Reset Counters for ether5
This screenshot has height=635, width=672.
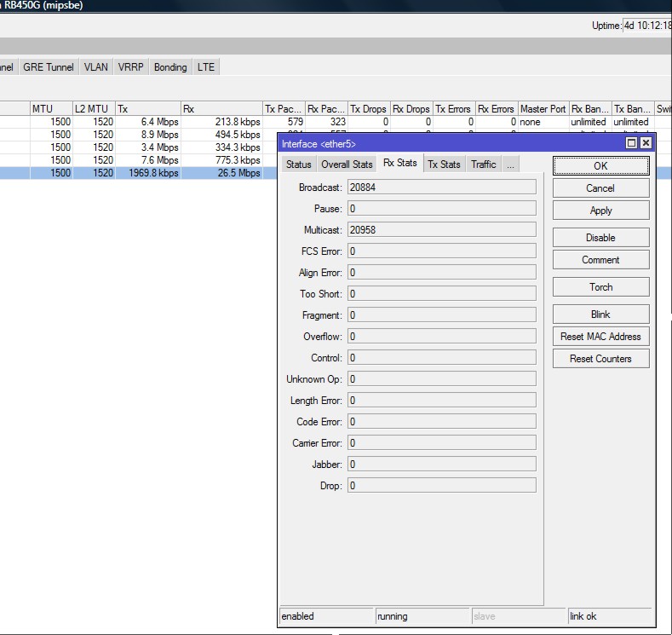click(x=600, y=359)
